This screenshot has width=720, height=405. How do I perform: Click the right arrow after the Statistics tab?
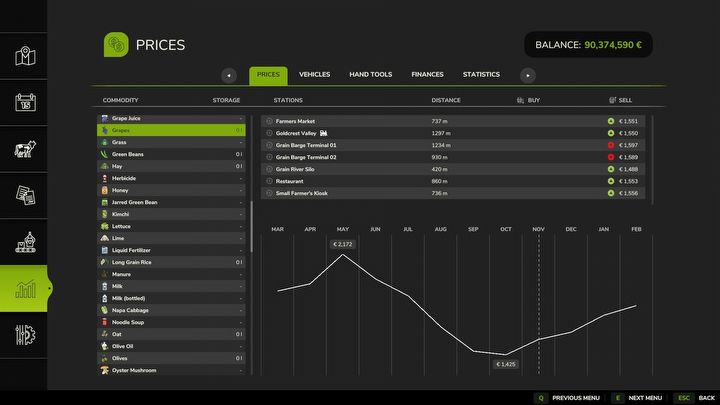click(528, 75)
